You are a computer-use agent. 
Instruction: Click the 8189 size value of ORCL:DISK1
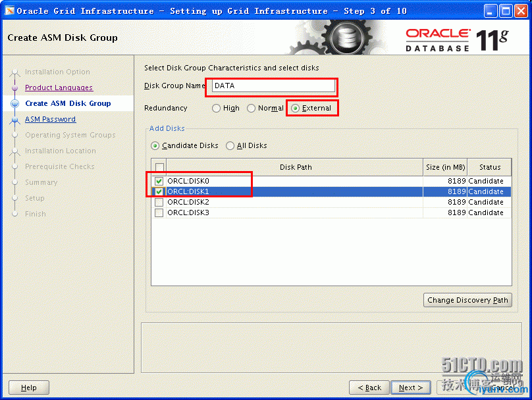click(x=457, y=191)
